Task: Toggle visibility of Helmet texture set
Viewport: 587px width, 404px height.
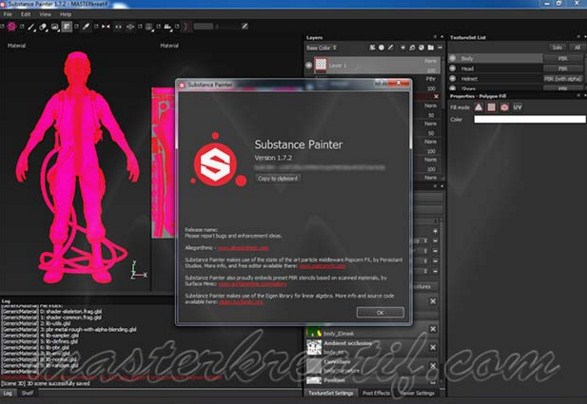Action: coord(453,79)
